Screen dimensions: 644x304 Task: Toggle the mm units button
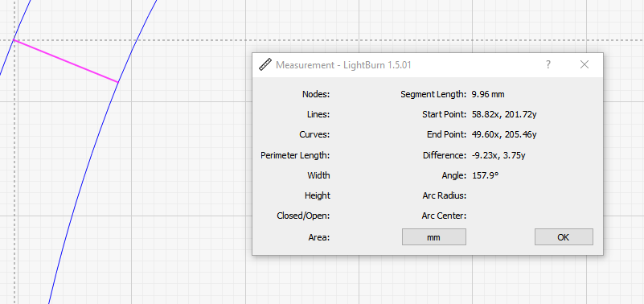point(433,237)
